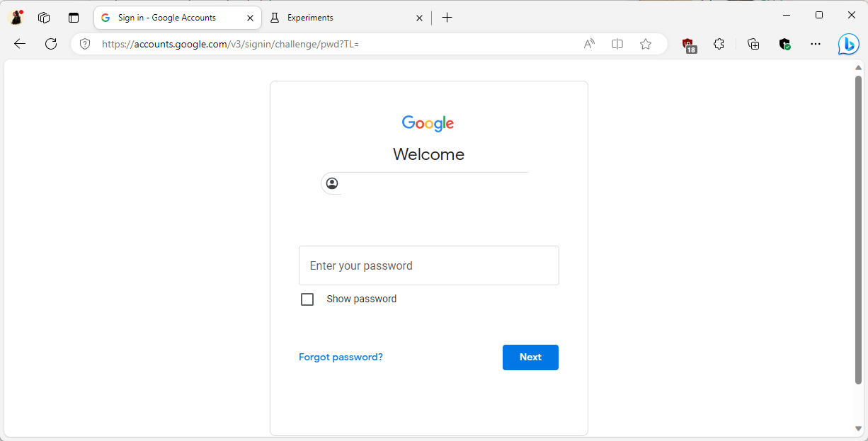Open the Extensions puzzle icon

pos(719,44)
